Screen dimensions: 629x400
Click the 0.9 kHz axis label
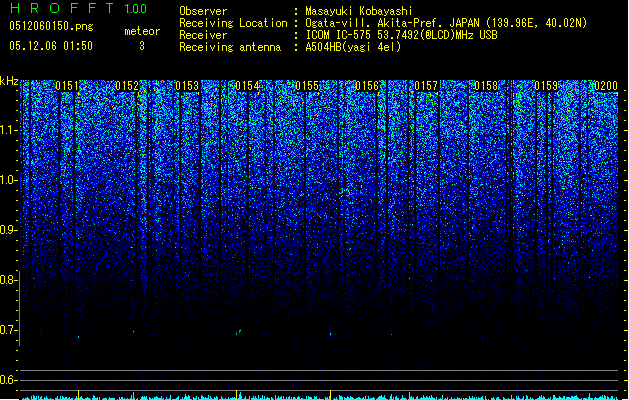point(8,230)
